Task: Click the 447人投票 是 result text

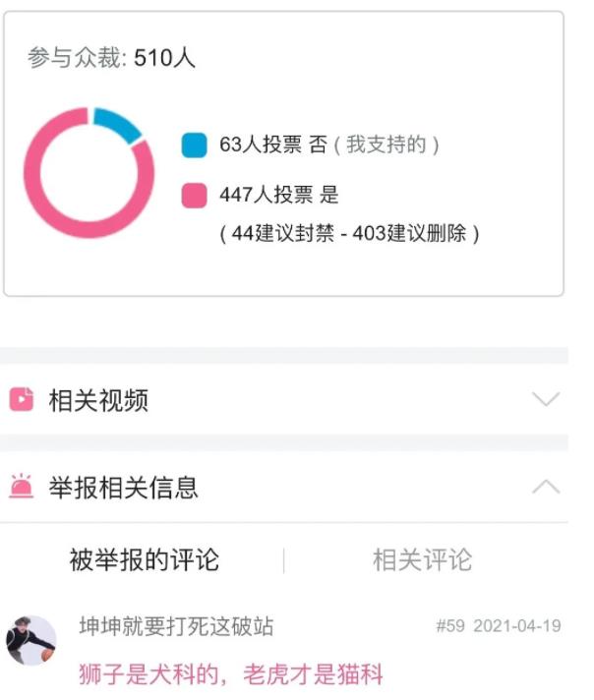Action: point(278,195)
